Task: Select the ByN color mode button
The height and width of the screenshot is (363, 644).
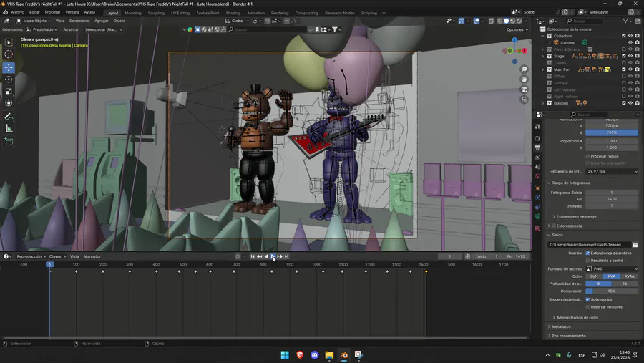Action: pyautogui.click(x=594, y=276)
